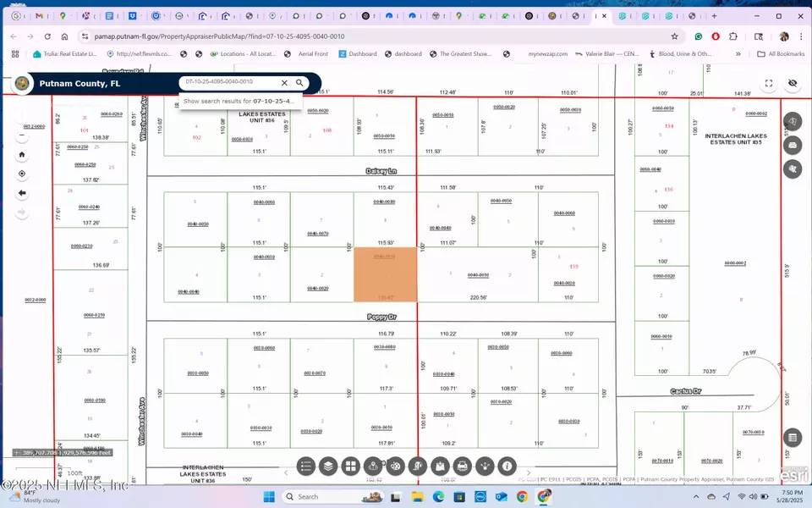Click the home extent button
The width and height of the screenshot is (812, 508).
click(22, 155)
